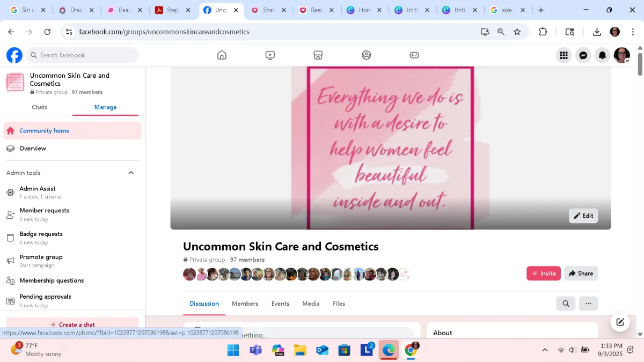Screen dimensions: 644x362
Task: Open the Facebook Video icon
Action: [270, 55]
